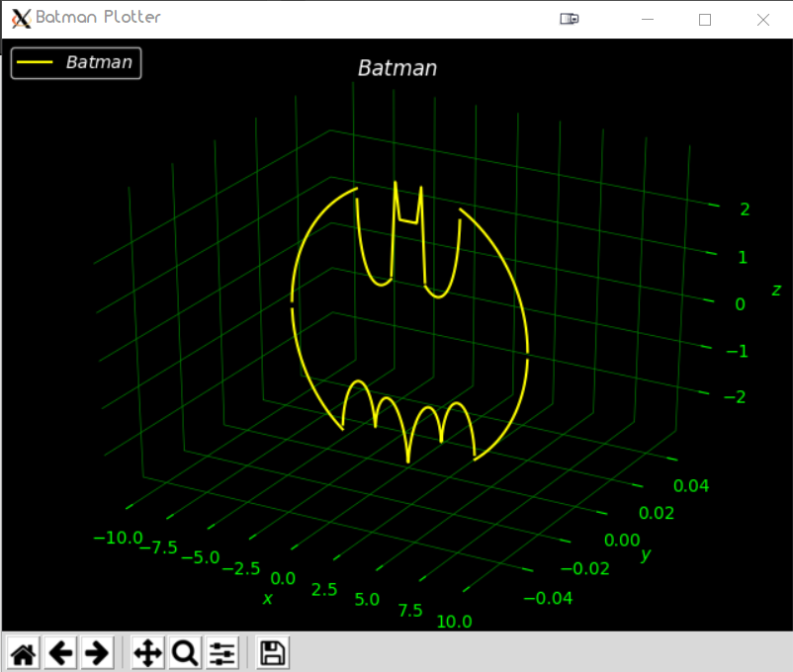The width and height of the screenshot is (793, 672).
Task: Click the y-axis tick label −0.02
Action: [585, 569]
